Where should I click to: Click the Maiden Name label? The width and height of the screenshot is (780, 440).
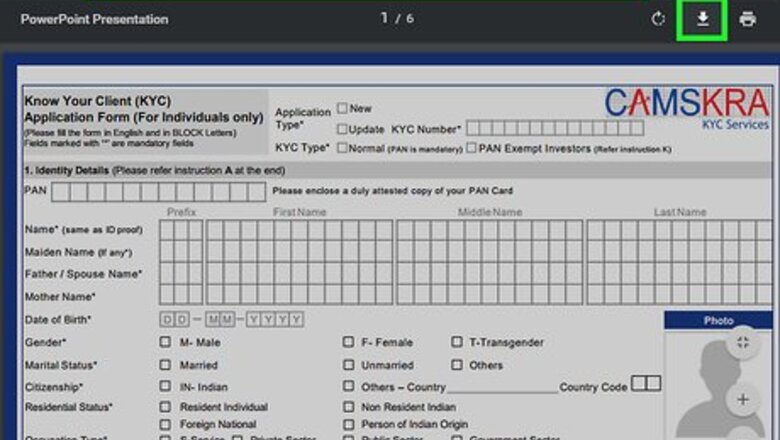(x=79, y=253)
